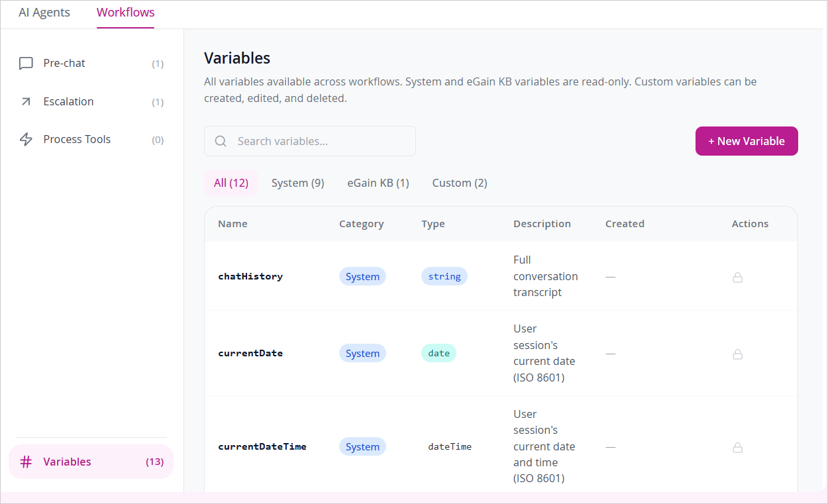Viewport: 828px width, 504px height.
Task: Filter by Custom (2) variables
Action: coord(460,183)
